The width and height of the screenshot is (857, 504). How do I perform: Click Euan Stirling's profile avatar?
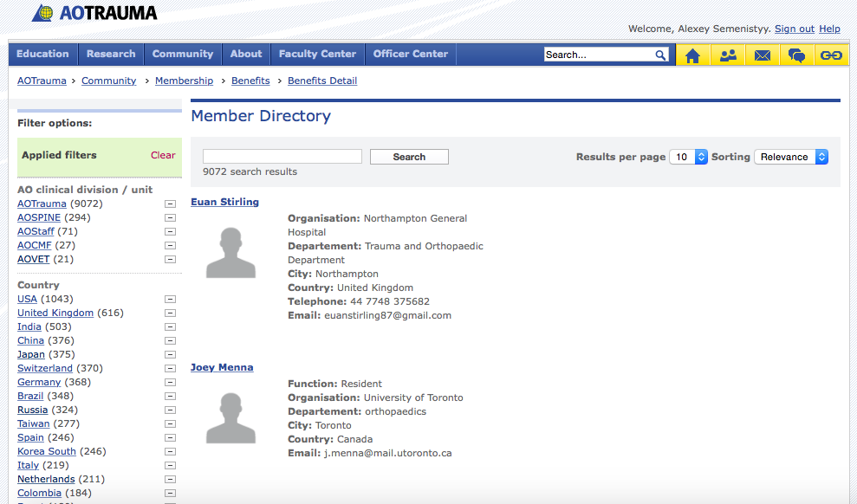[x=230, y=252]
